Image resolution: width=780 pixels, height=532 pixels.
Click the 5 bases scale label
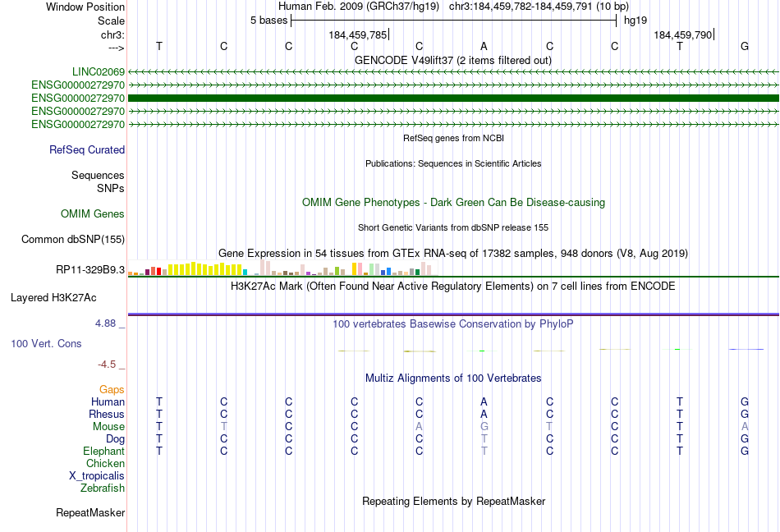(268, 21)
